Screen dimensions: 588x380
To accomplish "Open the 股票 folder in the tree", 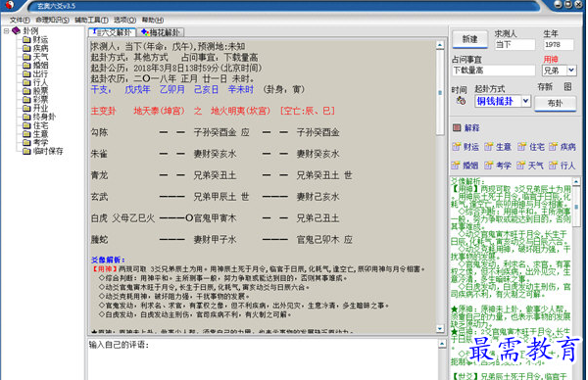I will (x=35, y=91).
